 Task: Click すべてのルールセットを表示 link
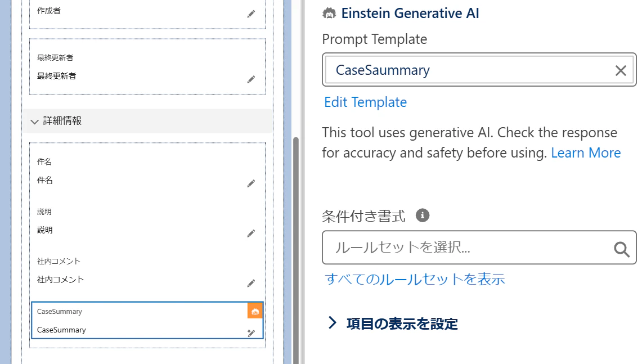(415, 278)
